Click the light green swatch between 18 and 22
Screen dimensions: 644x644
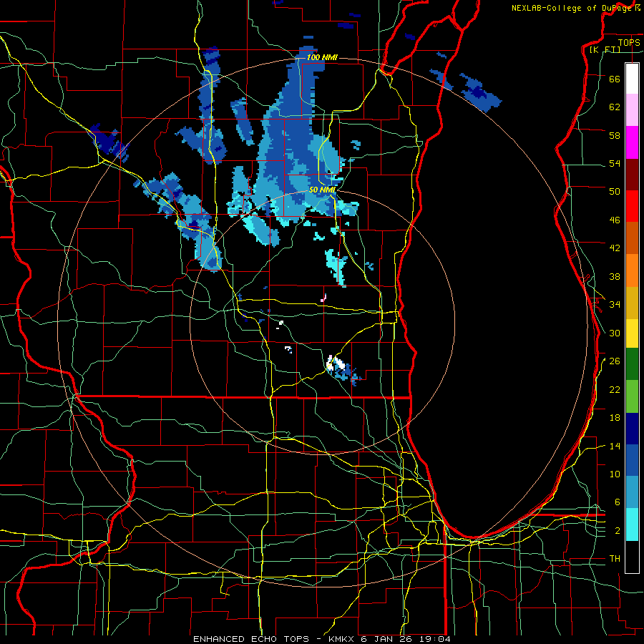pyautogui.click(x=632, y=396)
